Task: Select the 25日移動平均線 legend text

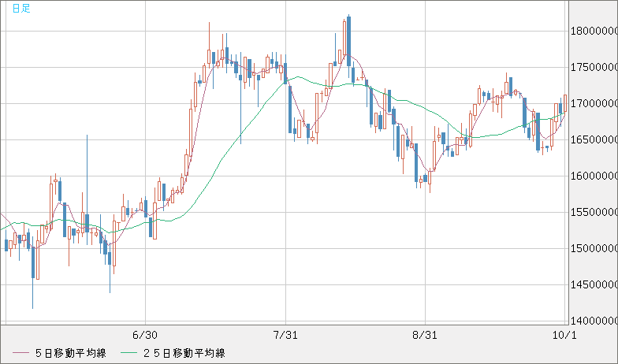Action: [x=183, y=352]
